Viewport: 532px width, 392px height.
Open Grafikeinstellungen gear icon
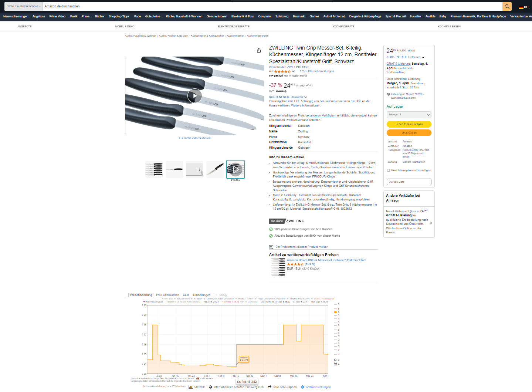click(302, 387)
